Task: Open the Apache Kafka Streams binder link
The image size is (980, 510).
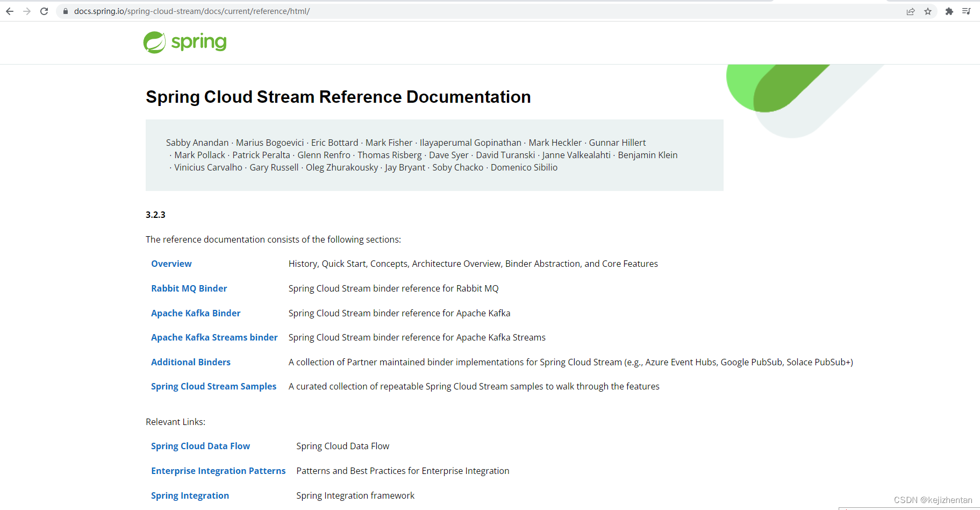Action: point(214,337)
